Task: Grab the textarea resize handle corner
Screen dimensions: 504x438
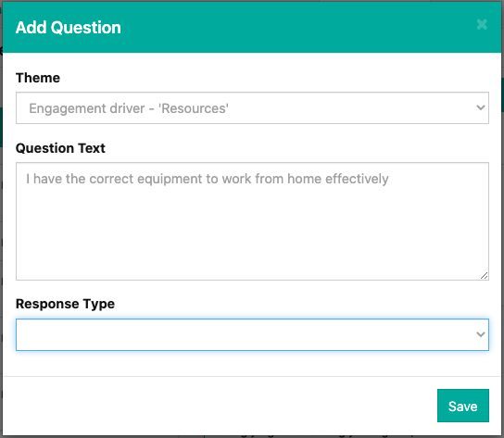Action: 484,276
